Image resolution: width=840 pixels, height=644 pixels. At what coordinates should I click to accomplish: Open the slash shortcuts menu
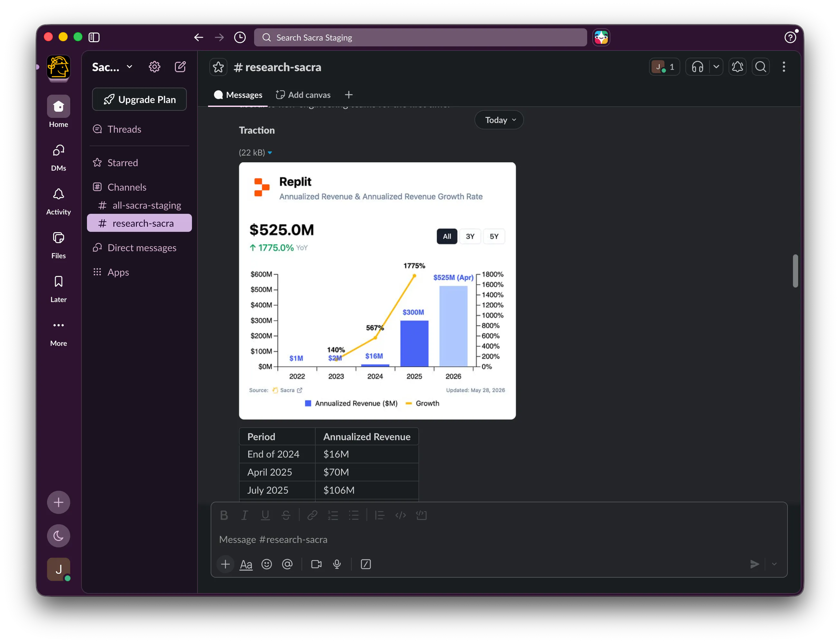(366, 564)
